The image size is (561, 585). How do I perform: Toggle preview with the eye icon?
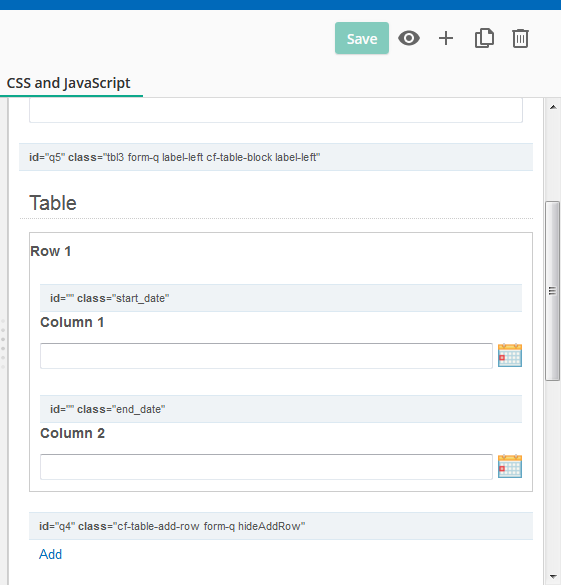pyautogui.click(x=409, y=38)
